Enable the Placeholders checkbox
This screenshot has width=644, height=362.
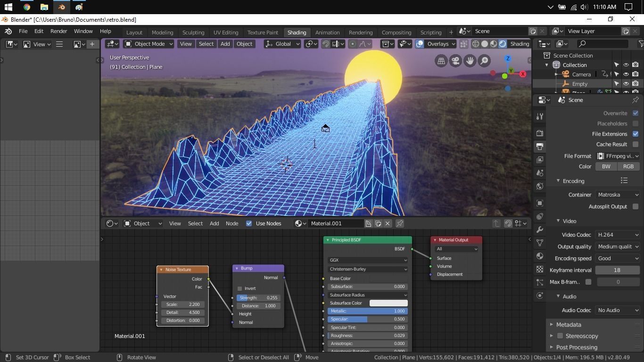[x=636, y=123]
